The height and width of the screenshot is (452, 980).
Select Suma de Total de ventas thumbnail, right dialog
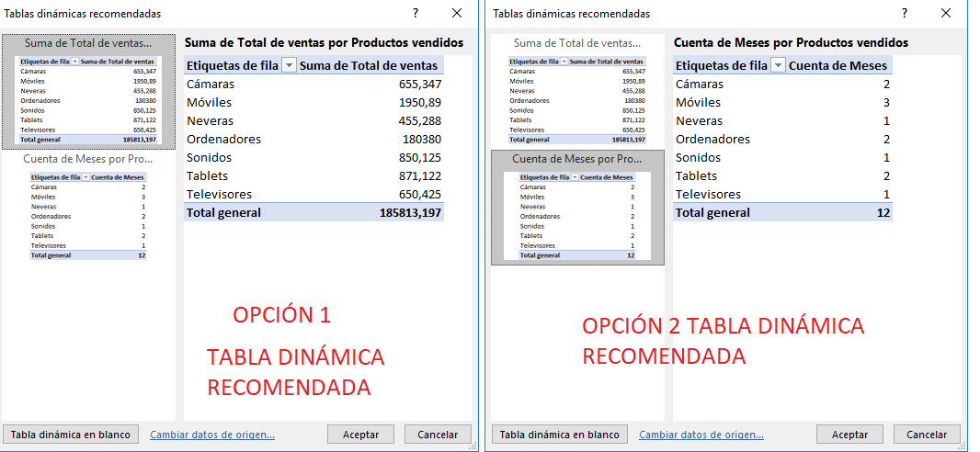pos(577,92)
